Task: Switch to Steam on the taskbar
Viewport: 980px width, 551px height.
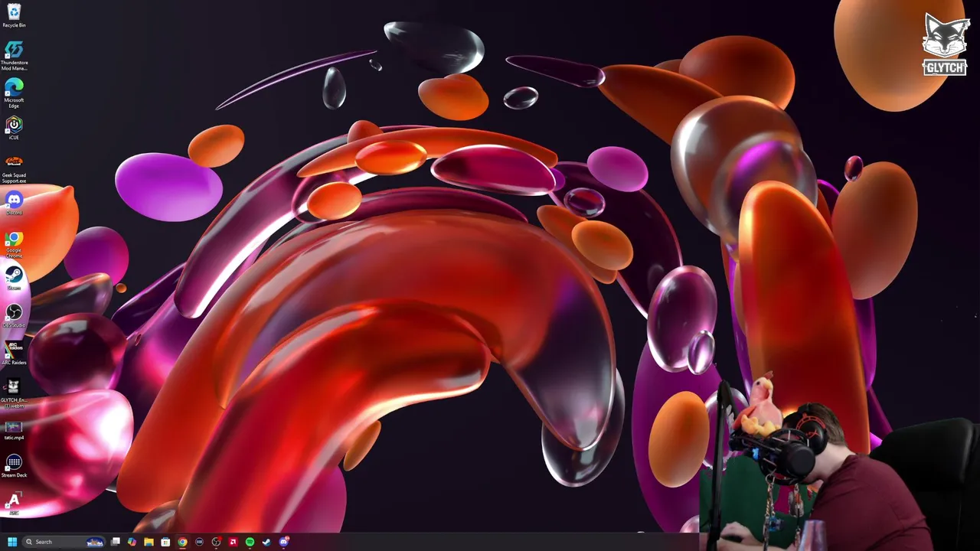Action: click(x=266, y=542)
